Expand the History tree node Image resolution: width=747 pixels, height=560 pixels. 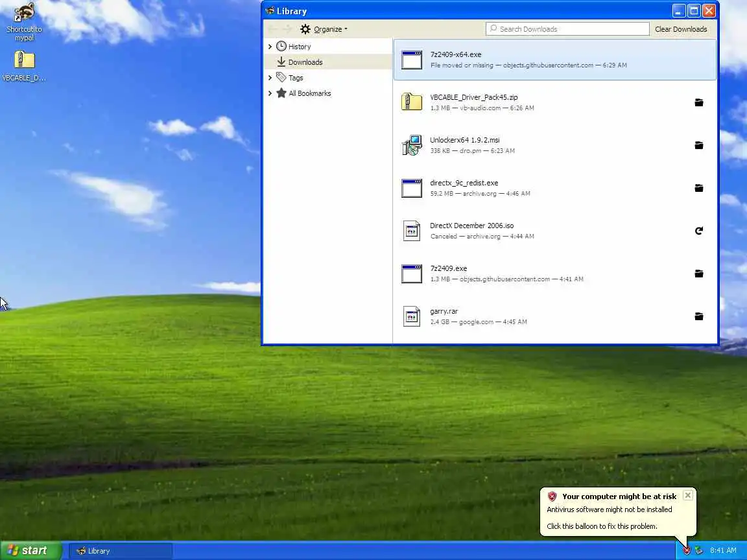270,46
